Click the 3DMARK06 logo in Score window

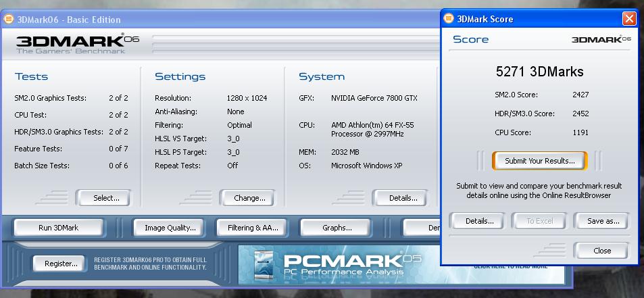(601, 39)
